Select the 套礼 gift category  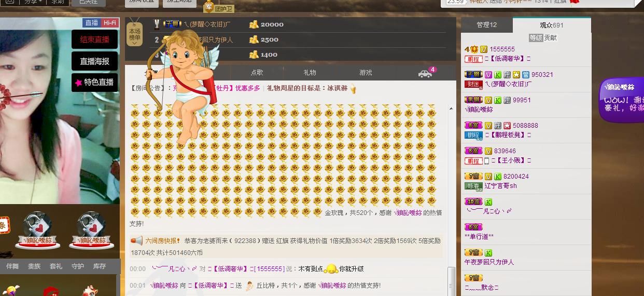[x=56, y=266]
